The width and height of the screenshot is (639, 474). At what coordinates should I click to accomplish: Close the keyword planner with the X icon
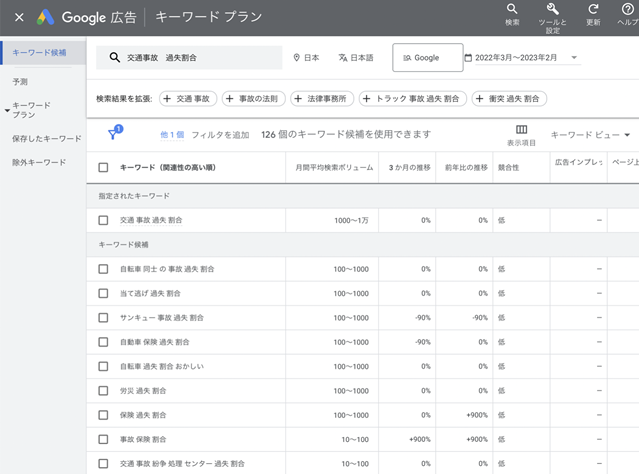[x=19, y=17]
